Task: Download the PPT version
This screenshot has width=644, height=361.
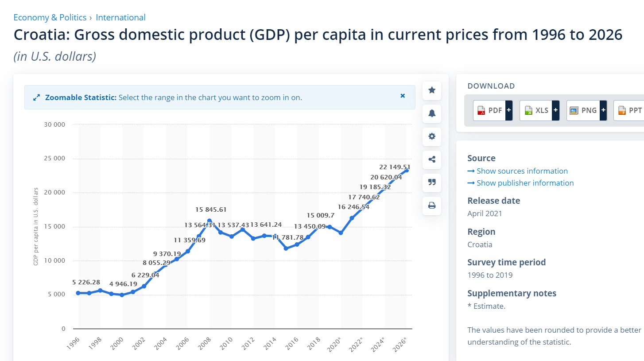Action: pos(629,111)
